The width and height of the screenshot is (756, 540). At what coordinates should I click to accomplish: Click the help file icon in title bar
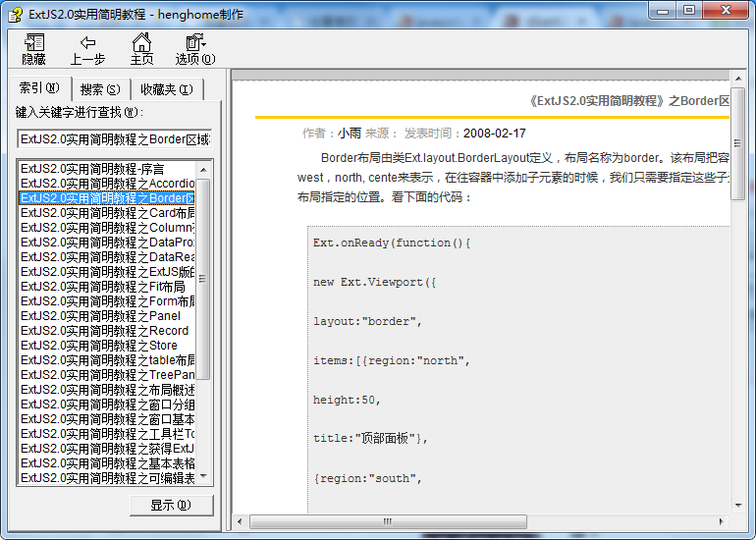pos(14,13)
